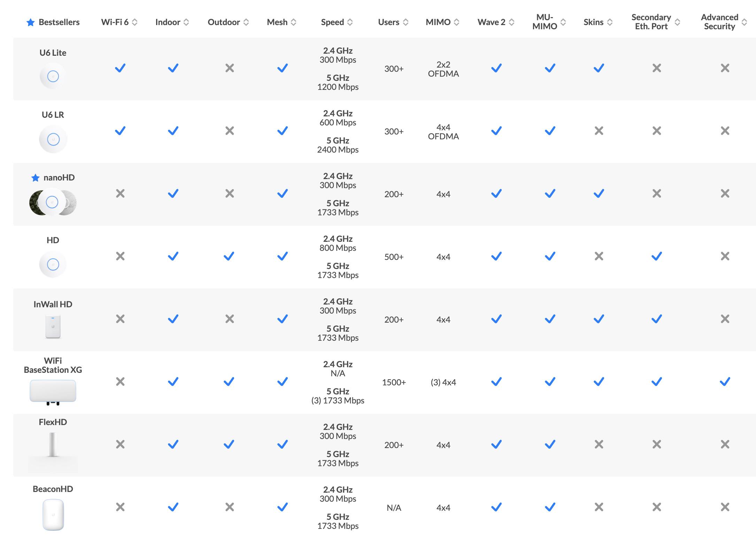Click the Mesh column header

click(277, 22)
